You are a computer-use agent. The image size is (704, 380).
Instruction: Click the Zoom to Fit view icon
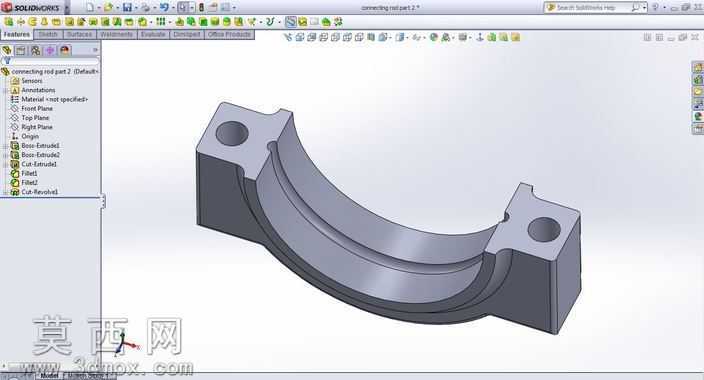[x=288, y=37]
